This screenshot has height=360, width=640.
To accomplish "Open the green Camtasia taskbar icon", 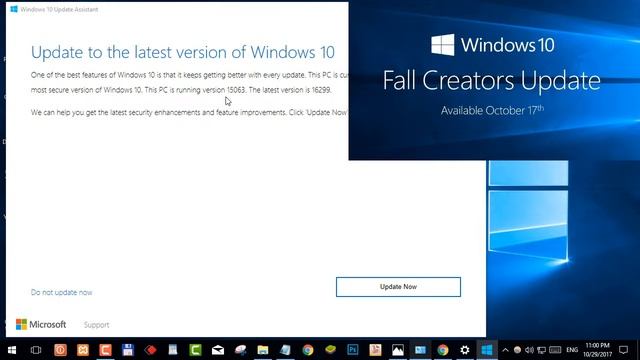I will coord(196,350).
